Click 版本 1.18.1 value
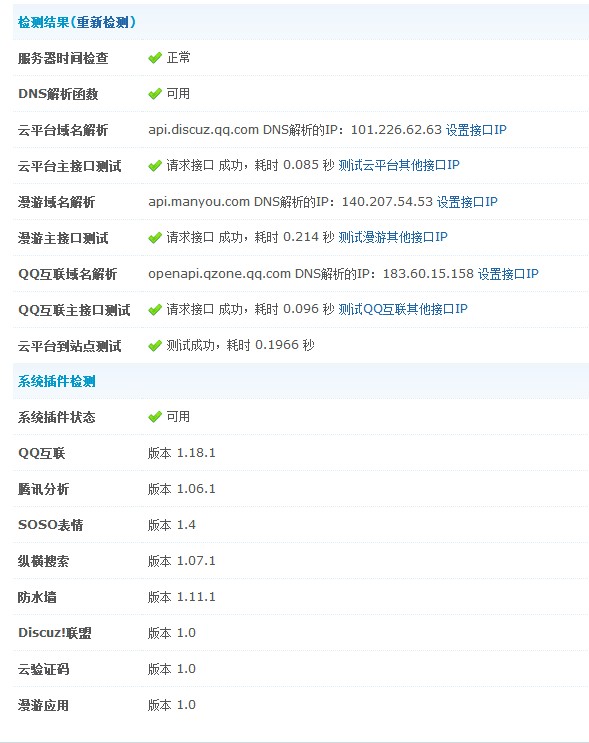 (x=181, y=453)
